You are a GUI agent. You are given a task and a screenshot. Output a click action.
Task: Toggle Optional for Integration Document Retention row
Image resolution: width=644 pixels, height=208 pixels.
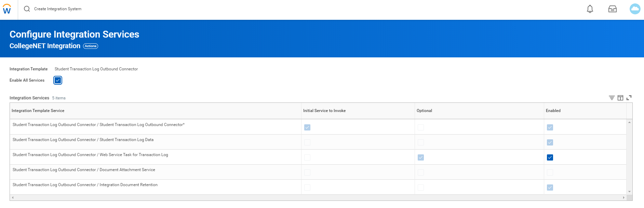pyautogui.click(x=421, y=188)
